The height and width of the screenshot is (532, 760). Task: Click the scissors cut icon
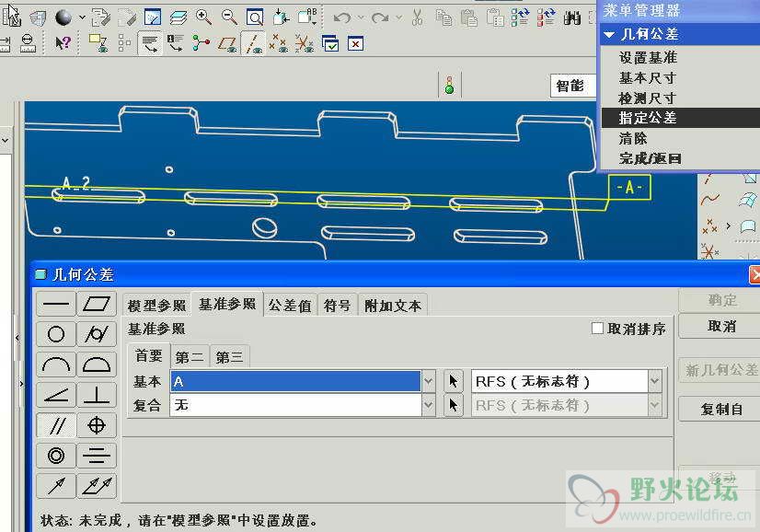[x=417, y=17]
